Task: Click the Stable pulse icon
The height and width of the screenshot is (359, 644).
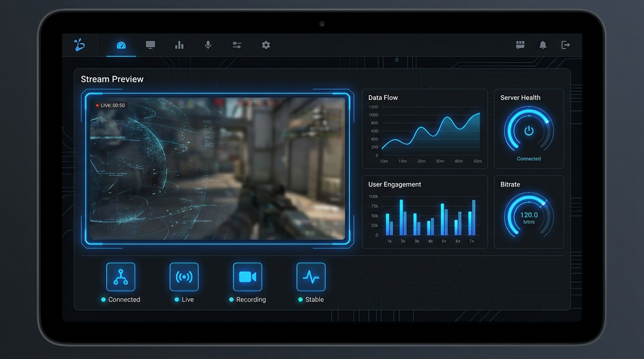Action: 311,277
